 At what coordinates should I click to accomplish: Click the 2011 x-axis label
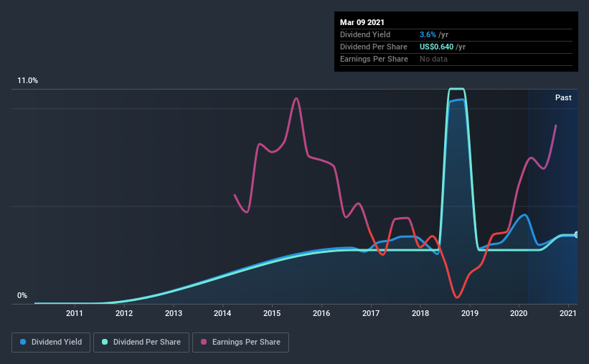(75, 313)
